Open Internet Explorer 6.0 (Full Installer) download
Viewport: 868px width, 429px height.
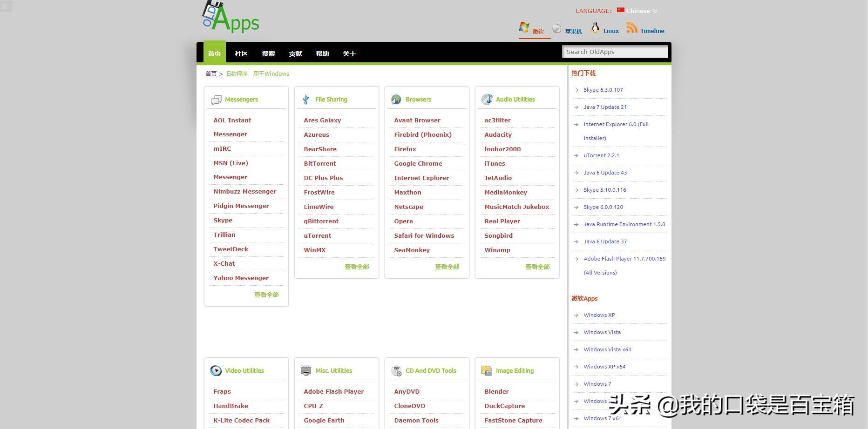click(616, 131)
